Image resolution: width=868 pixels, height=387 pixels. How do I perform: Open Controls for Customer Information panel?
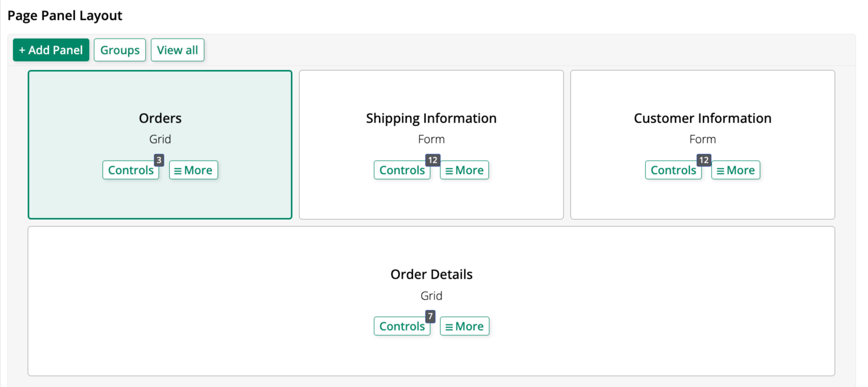coord(673,170)
